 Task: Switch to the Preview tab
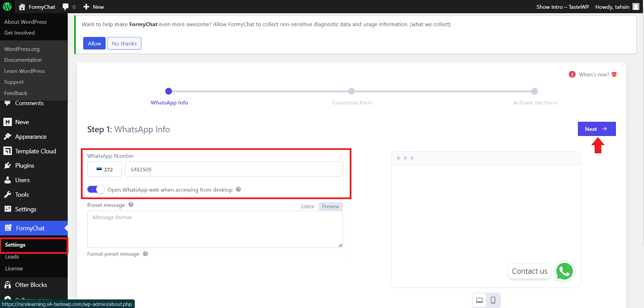pyautogui.click(x=330, y=206)
